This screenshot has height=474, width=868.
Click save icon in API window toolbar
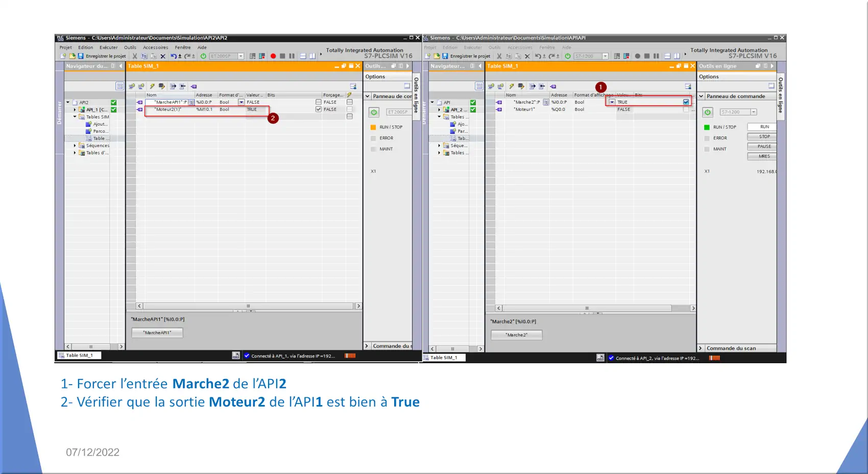(445, 56)
